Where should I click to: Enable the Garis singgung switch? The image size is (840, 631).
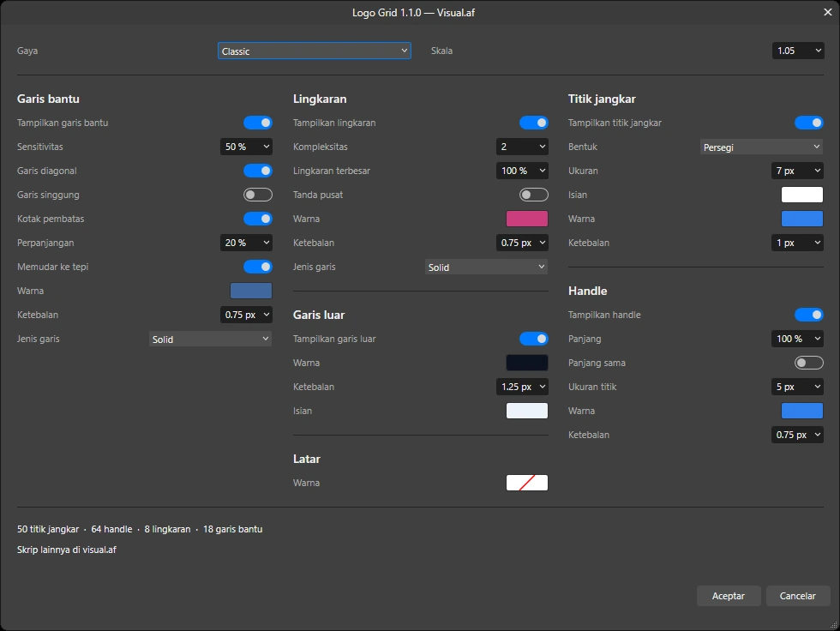[x=258, y=195]
